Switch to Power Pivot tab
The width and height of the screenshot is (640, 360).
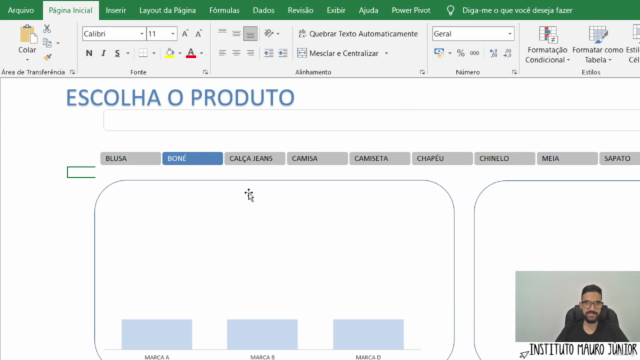(x=411, y=10)
